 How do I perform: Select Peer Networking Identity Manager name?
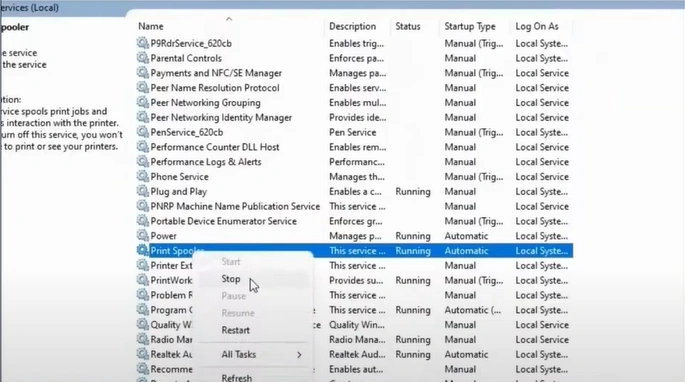pyautogui.click(x=221, y=118)
